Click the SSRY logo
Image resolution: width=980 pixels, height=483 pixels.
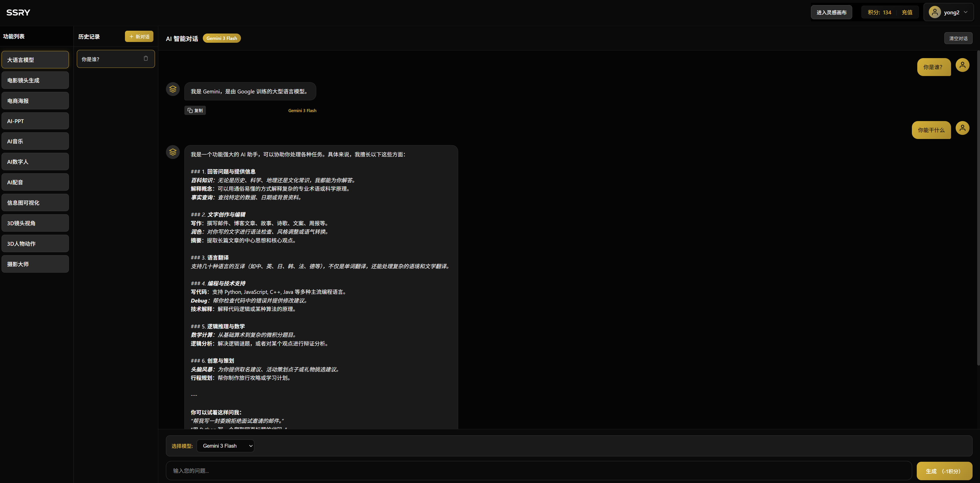[18, 13]
